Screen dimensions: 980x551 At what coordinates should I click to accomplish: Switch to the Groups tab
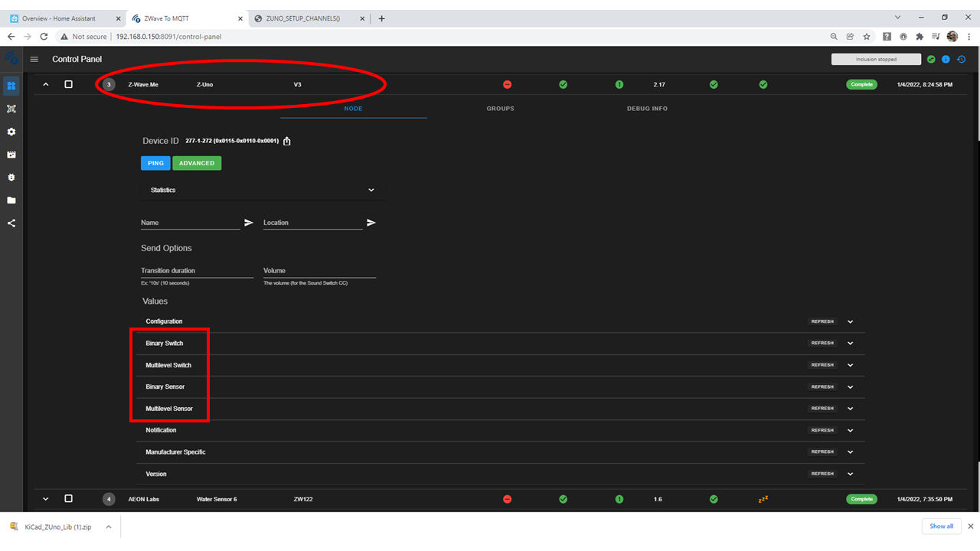500,109
